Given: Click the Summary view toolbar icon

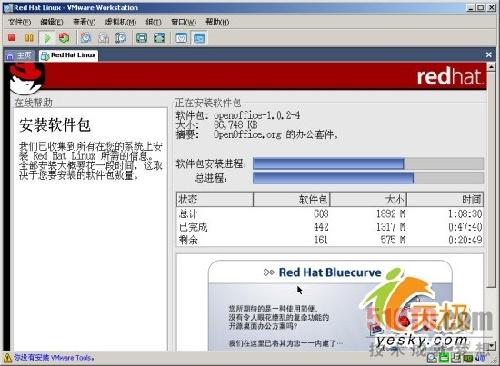Looking at the screenshot, I should pyautogui.click(x=181, y=38).
